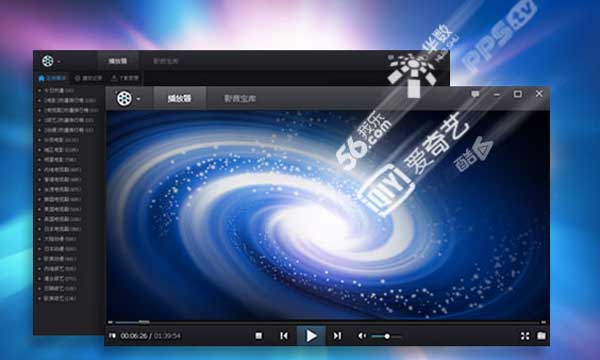
Task: Click on the video seek progress bar
Action: coord(327,322)
